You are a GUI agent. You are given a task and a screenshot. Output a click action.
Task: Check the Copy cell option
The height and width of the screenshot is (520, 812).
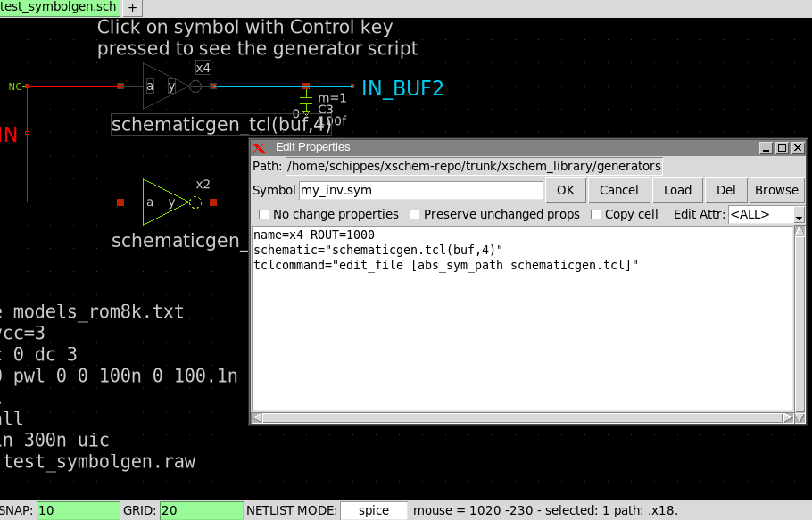[x=596, y=214]
